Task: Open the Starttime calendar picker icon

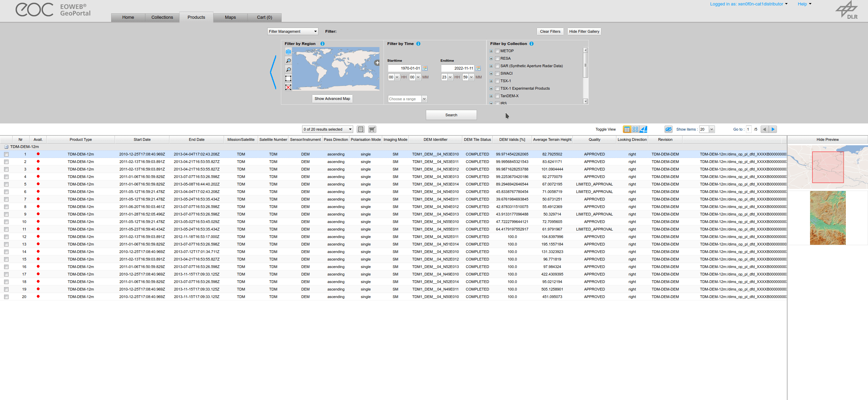Action: tap(425, 68)
